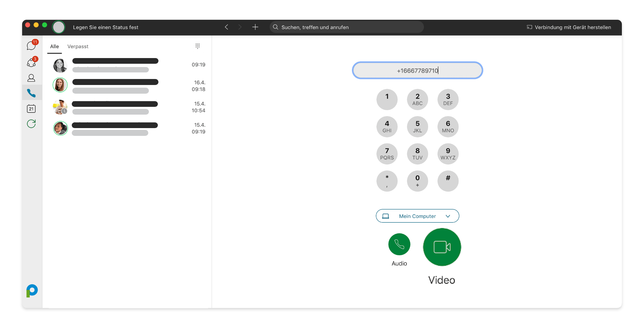Start a Video call

point(442,247)
